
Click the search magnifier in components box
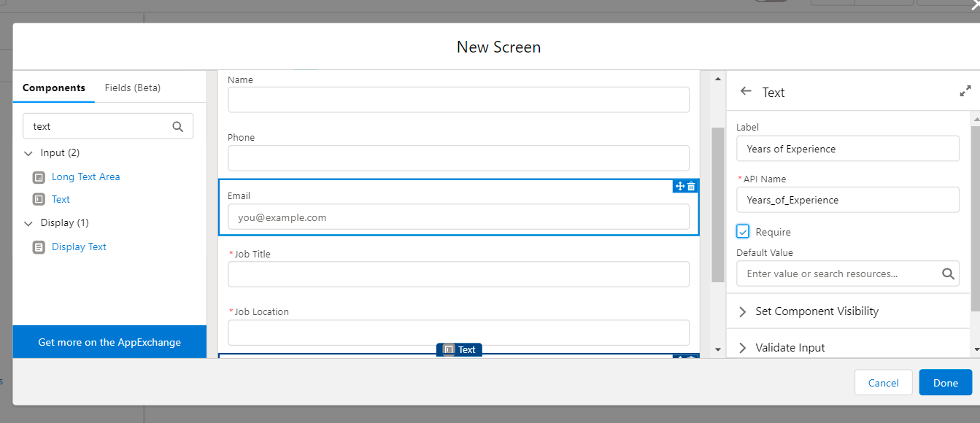click(x=178, y=126)
